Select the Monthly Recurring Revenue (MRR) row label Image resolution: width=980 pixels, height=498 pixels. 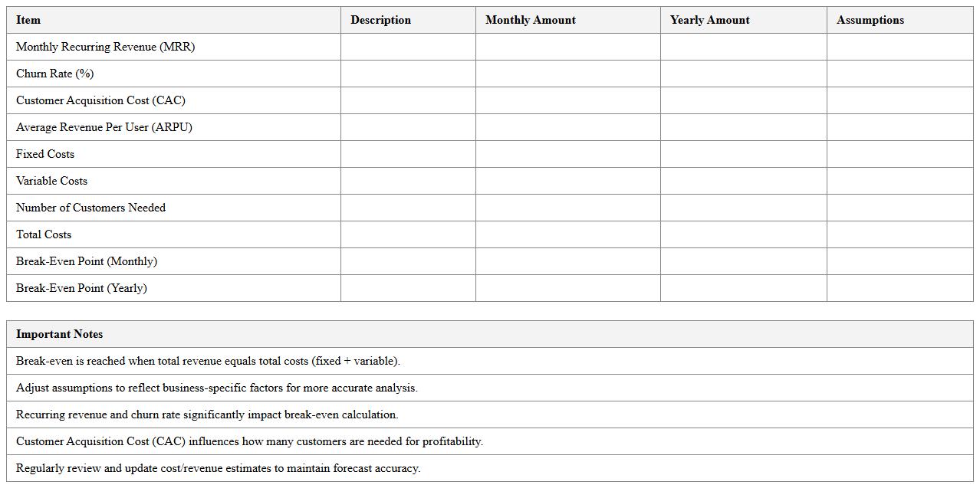click(105, 47)
